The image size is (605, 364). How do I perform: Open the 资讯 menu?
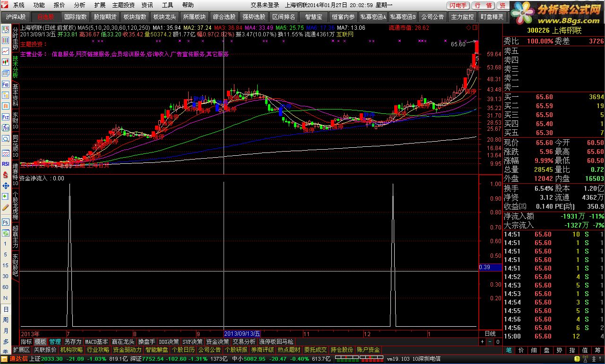point(147,5)
